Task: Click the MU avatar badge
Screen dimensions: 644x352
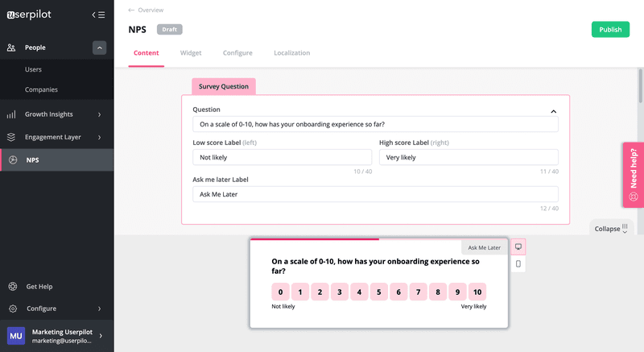Action: [x=16, y=336]
